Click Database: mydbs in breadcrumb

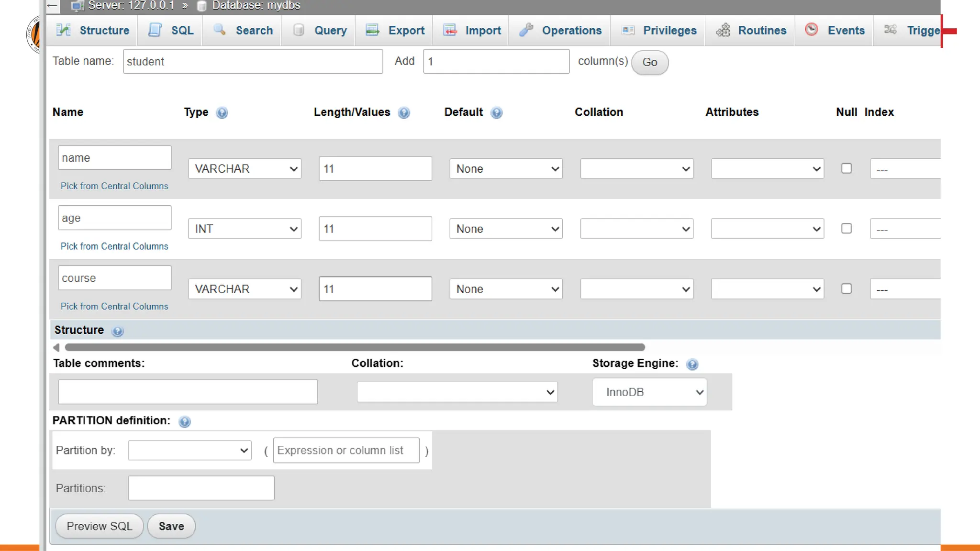click(x=256, y=6)
